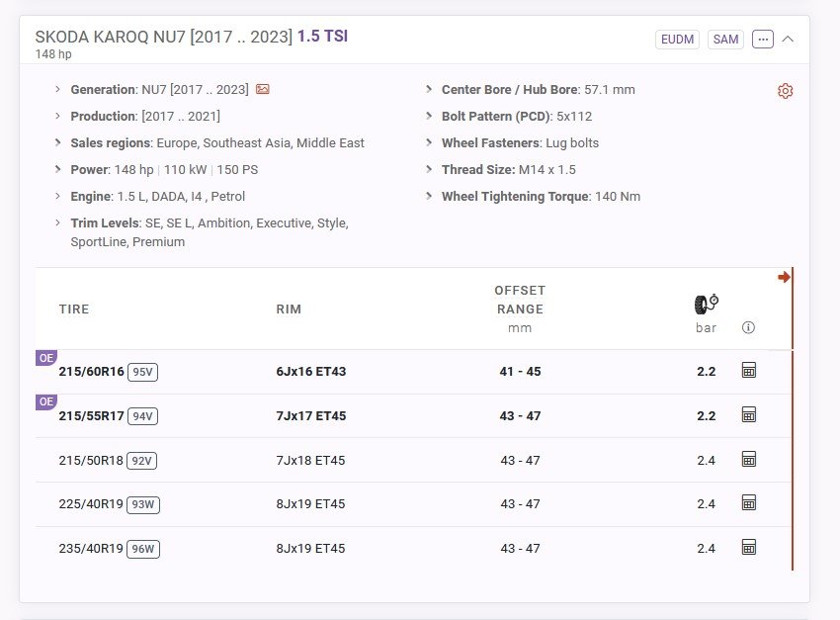The image size is (840, 620).
Task: Click the 1.5 TSI engine title link
Action: pos(322,36)
